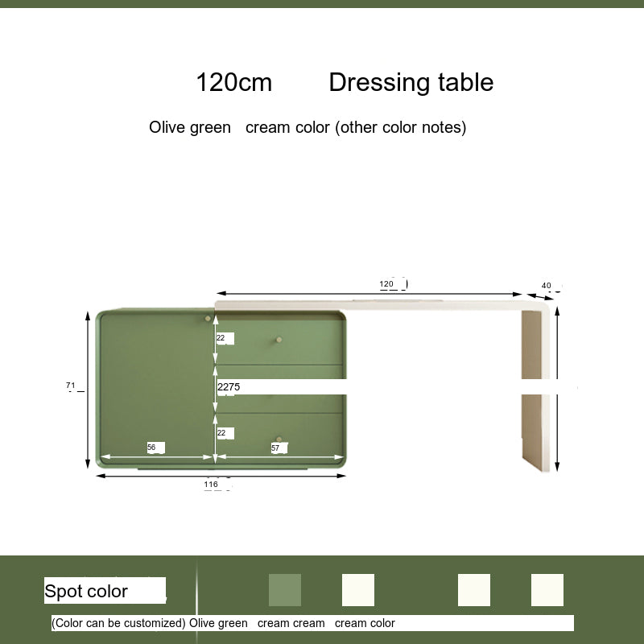Choose the rightmost cream color swatch
This screenshot has height=644, width=644.
click(547, 590)
